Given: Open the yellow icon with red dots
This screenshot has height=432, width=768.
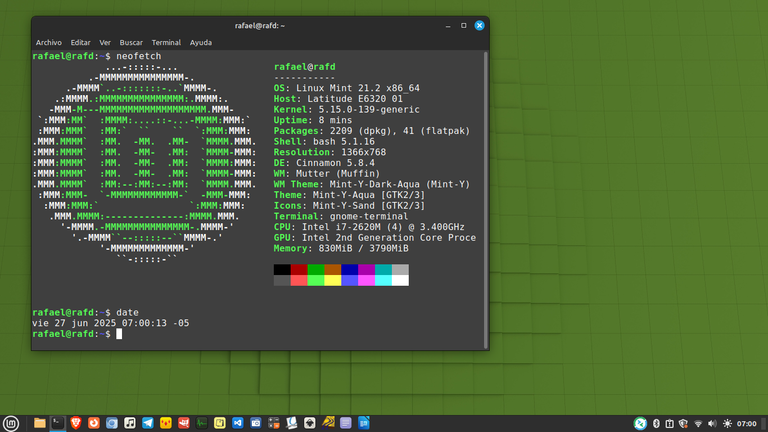Looking at the screenshot, I should (166, 423).
